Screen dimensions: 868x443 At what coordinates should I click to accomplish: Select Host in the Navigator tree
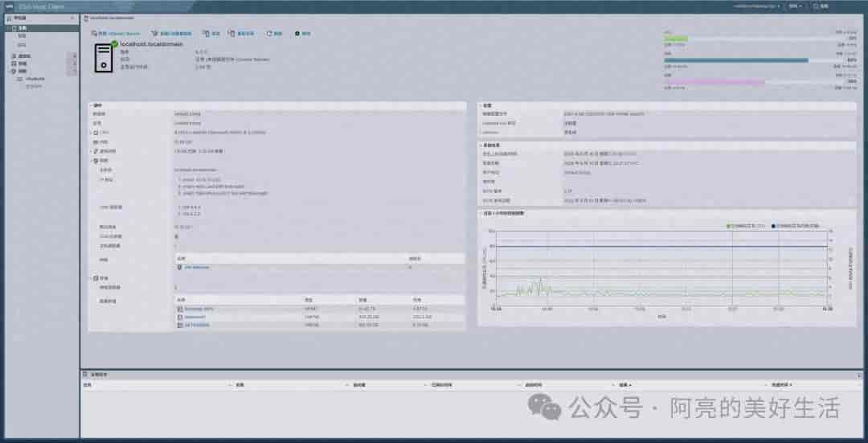tap(21, 27)
